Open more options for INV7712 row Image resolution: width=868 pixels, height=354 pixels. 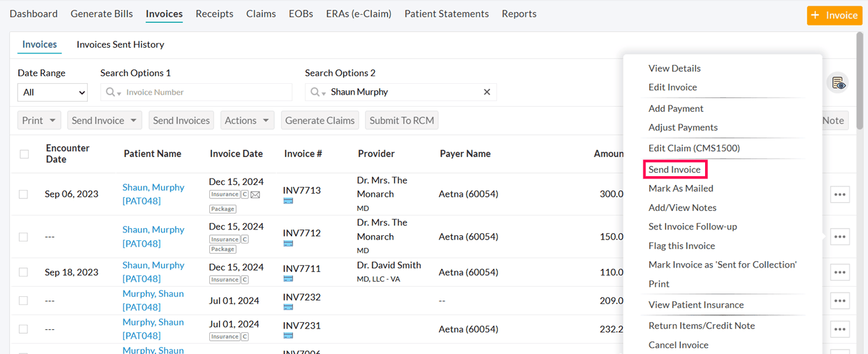[x=839, y=236]
